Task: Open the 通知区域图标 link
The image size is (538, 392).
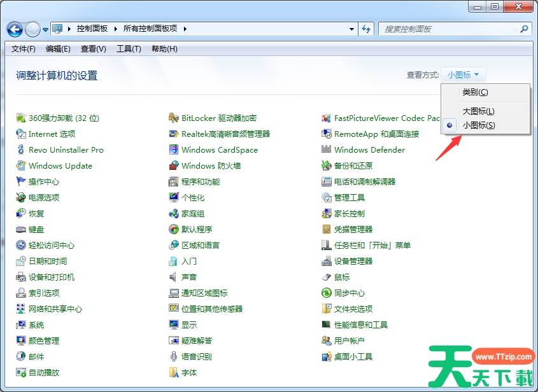Action: [204, 293]
